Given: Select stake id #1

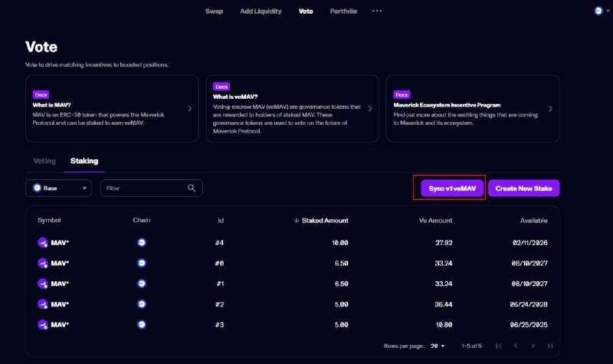Looking at the screenshot, I should (220, 284).
